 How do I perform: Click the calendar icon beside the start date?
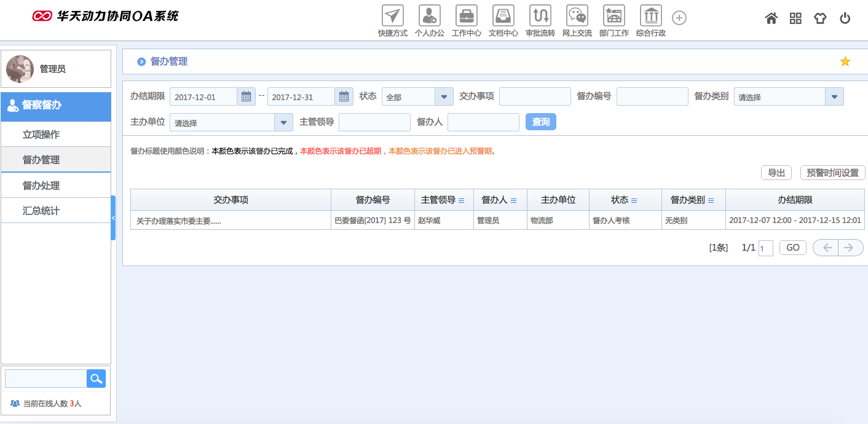coord(245,96)
